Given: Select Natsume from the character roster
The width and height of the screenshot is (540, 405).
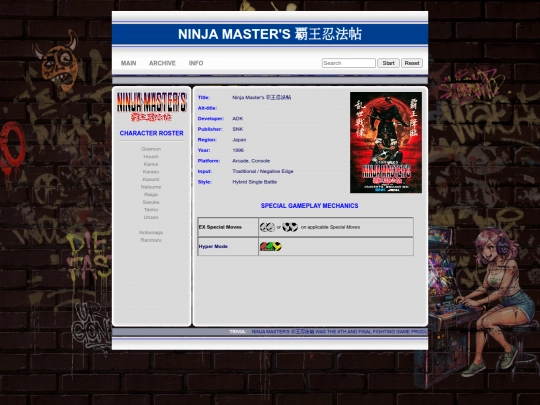Looking at the screenshot, I should pyautogui.click(x=151, y=187).
